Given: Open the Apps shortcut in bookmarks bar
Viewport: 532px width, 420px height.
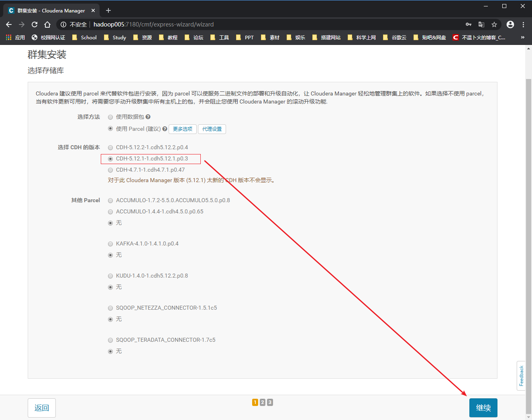Looking at the screenshot, I should (x=15, y=37).
